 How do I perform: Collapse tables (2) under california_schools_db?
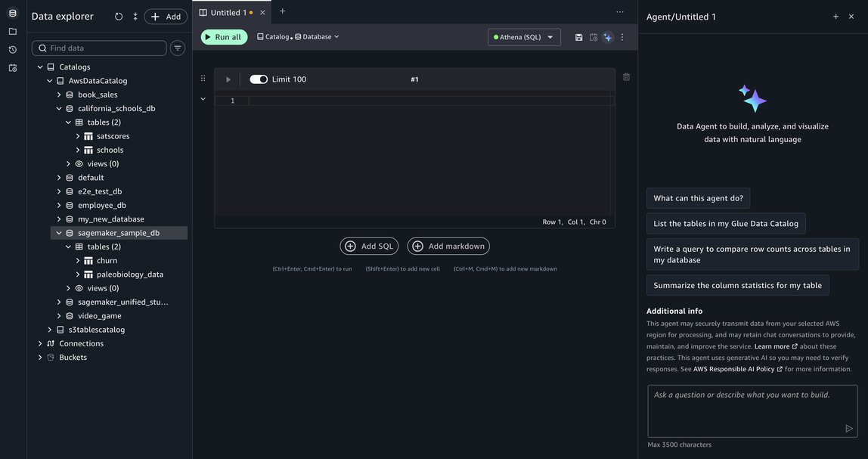click(x=68, y=123)
